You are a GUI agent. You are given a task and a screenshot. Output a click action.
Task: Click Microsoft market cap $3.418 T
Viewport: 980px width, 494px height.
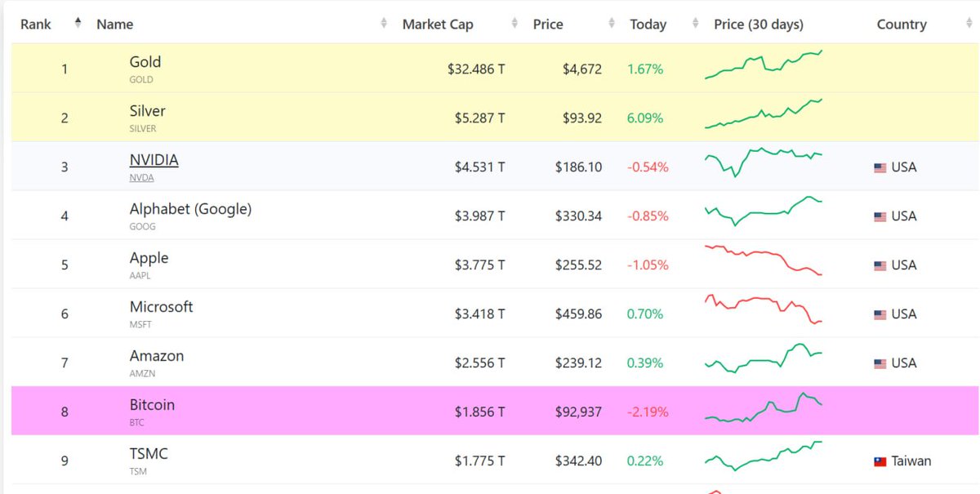[480, 314]
